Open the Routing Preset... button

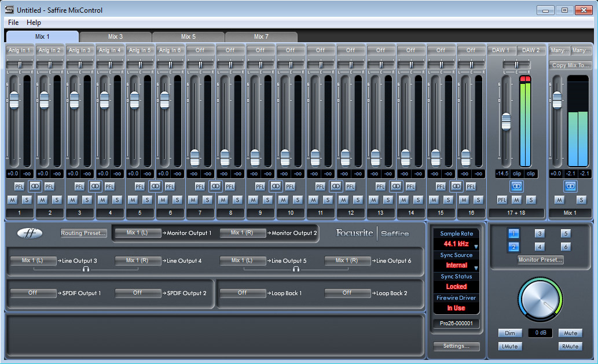(x=84, y=233)
